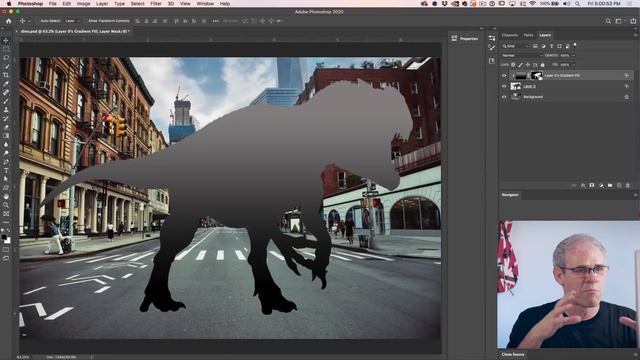Click the foreground/background color swatch
This screenshot has height=360, width=640.
point(6,239)
